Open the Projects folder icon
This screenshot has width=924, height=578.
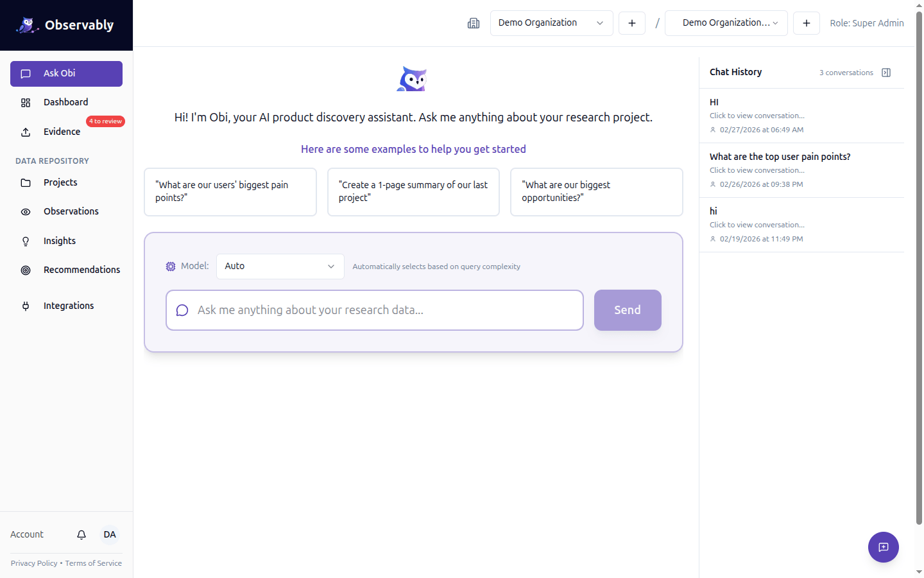tap(26, 182)
